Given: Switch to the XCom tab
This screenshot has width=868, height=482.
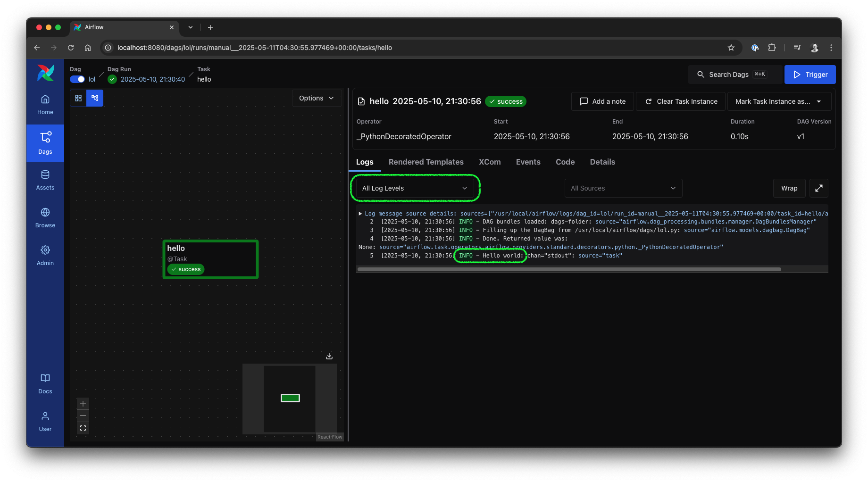Looking at the screenshot, I should [x=489, y=162].
